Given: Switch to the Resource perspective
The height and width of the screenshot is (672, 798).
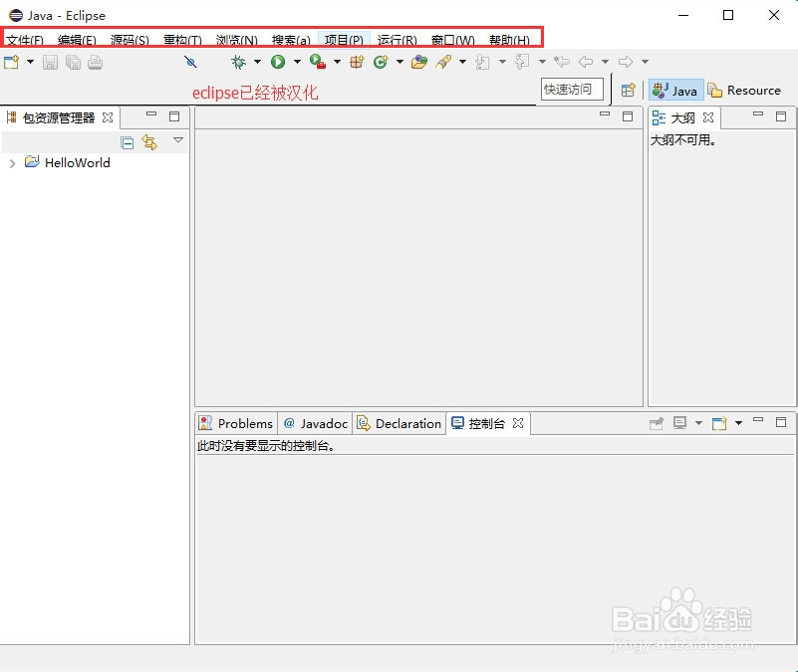Looking at the screenshot, I should [x=744, y=90].
